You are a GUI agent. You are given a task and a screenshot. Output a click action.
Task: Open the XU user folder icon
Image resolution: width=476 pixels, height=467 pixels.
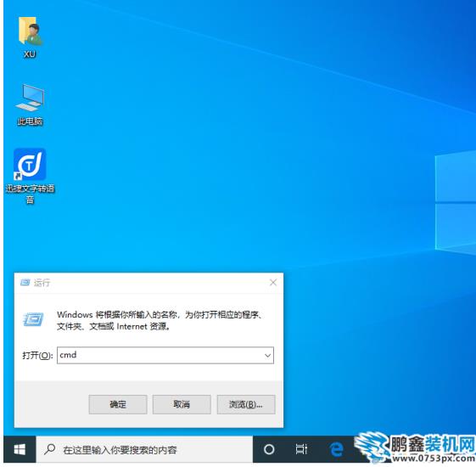coord(30,31)
